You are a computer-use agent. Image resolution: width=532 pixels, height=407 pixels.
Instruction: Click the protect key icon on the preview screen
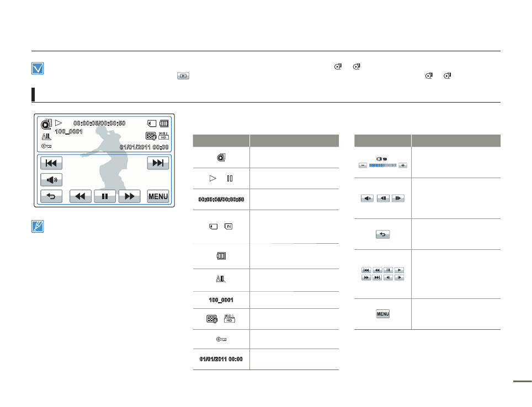click(x=46, y=147)
